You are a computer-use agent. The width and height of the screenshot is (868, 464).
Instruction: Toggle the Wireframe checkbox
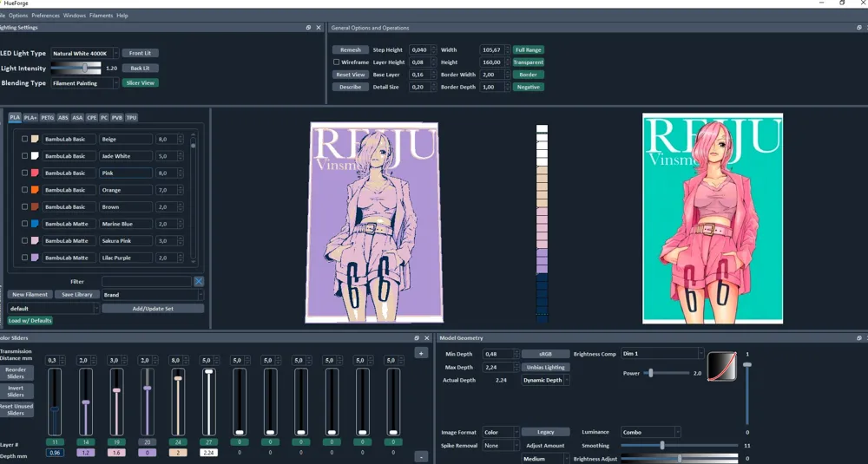pyautogui.click(x=336, y=62)
